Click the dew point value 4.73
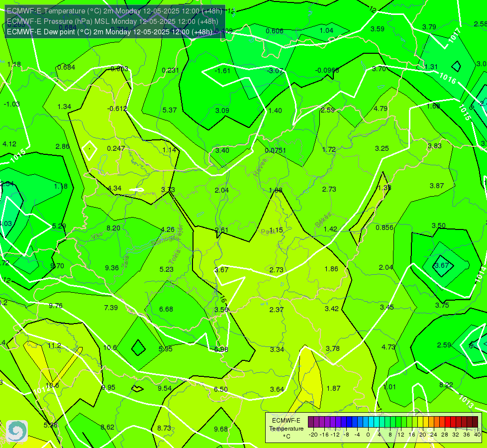 [x=388, y=346]
